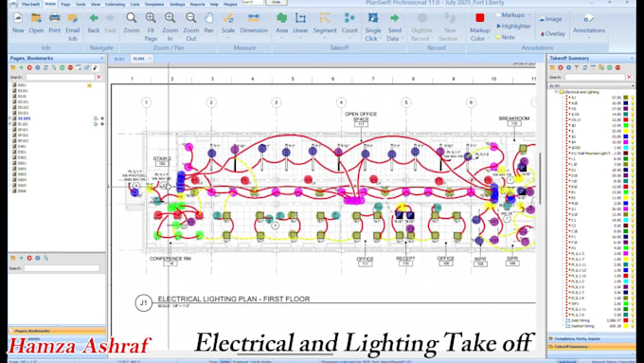Clear the Pages, Bookmarks search with red X
Viewport: 644px width, 363px height.
tap(98, 78)
